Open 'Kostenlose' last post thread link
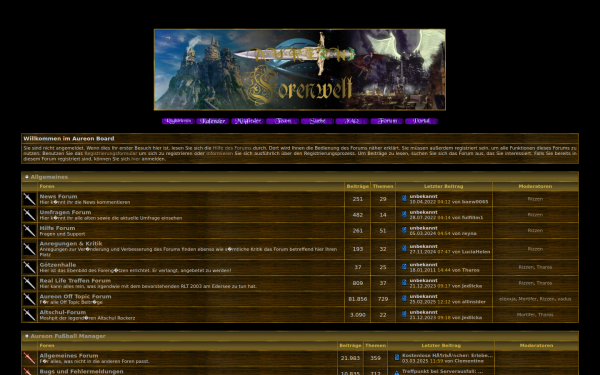The height and width of the screenshot is (375, 600). [x=447, y=355]
